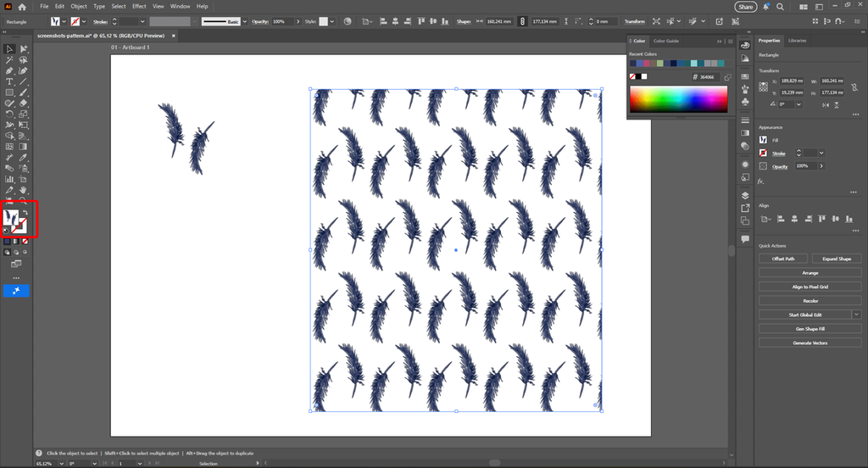Click the notification bell icon
Image resolution: width=868 pixels, height=468 pixels.
tap(766, 7)
